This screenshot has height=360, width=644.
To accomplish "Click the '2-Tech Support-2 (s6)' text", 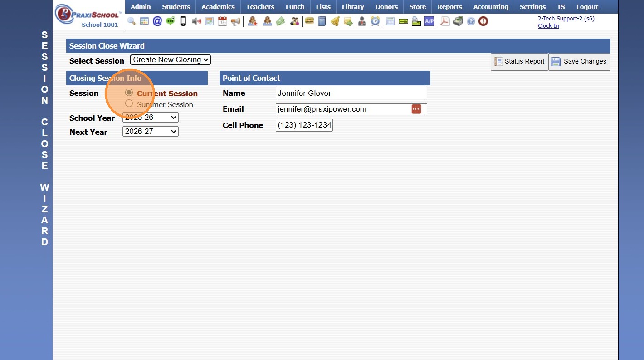I will (x=566, y=19).
